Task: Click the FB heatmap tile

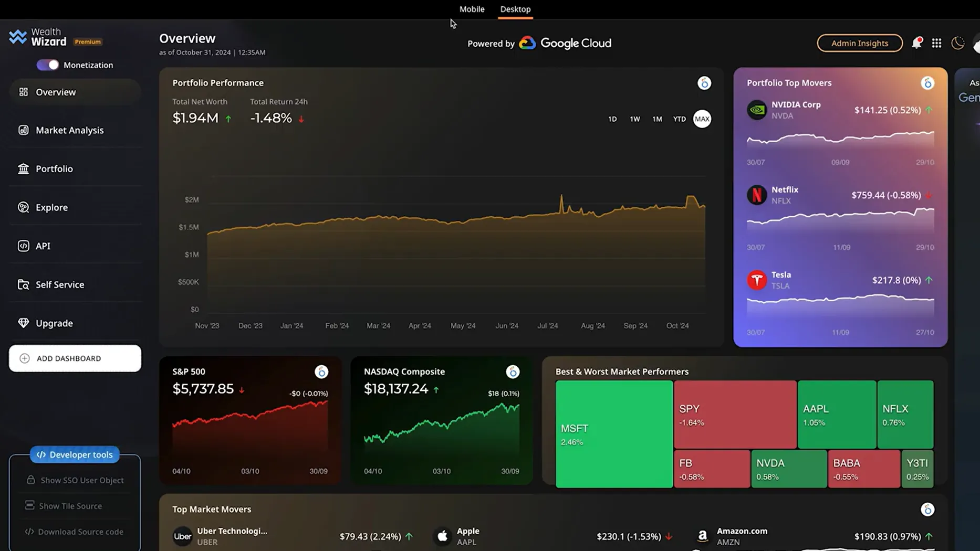Action: 712,469
